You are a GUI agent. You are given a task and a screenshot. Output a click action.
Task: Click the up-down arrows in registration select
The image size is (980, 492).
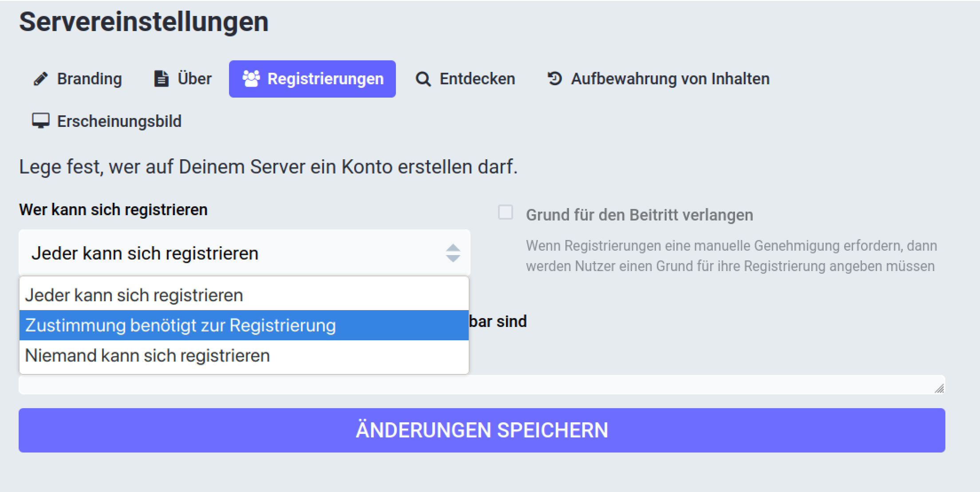coord(453,253)
